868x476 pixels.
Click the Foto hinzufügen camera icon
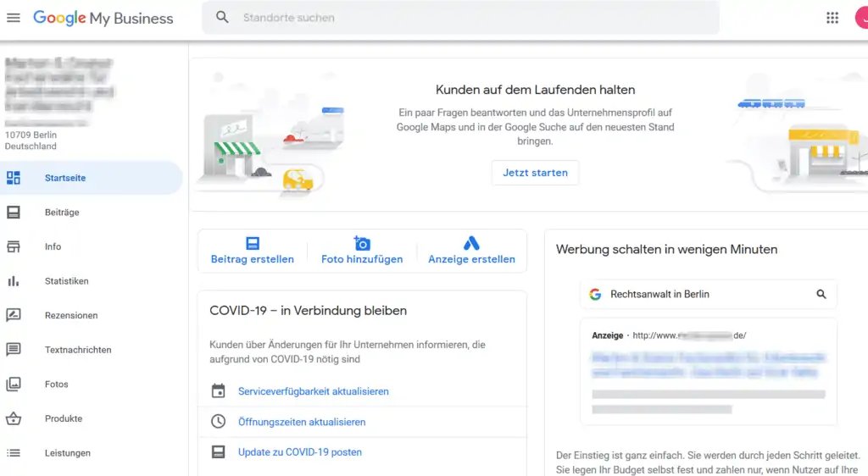361,243
